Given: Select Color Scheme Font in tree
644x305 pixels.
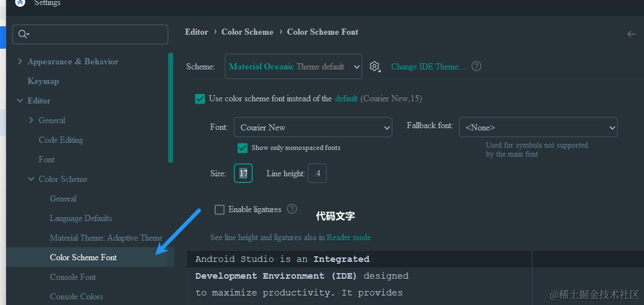Looking at the screenshot, I should click(84, 257).
